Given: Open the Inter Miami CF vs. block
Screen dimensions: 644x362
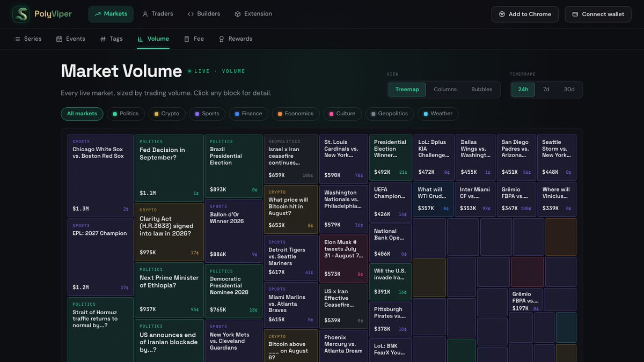Looking at the screenshot, I should click(475, 199).
